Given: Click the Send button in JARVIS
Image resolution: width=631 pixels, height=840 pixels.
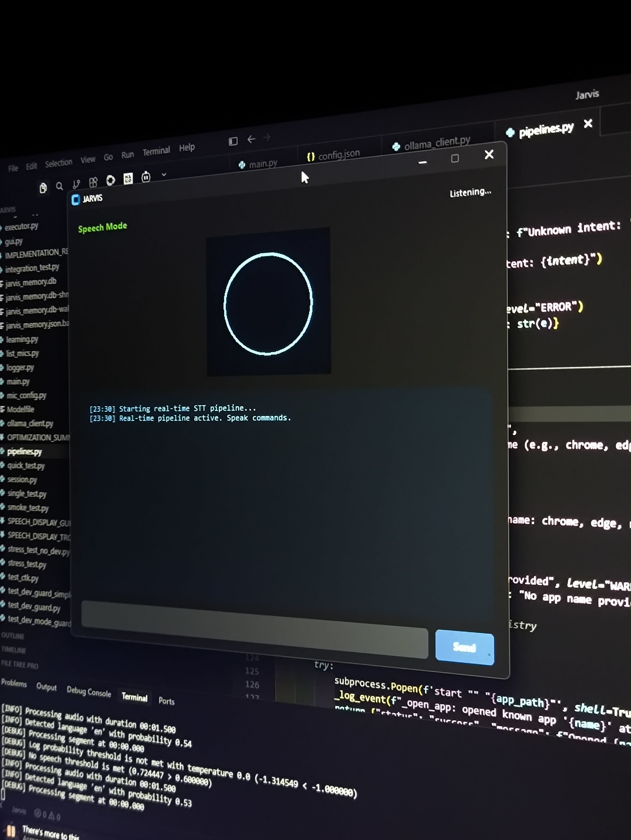Looking at the screenshot, I should point(465,647).
